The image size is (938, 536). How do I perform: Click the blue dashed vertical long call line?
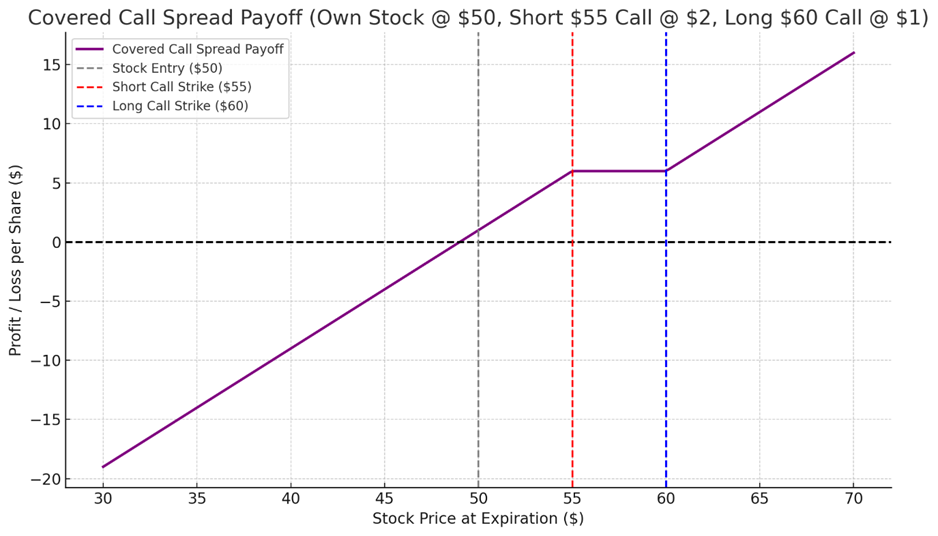666,350
